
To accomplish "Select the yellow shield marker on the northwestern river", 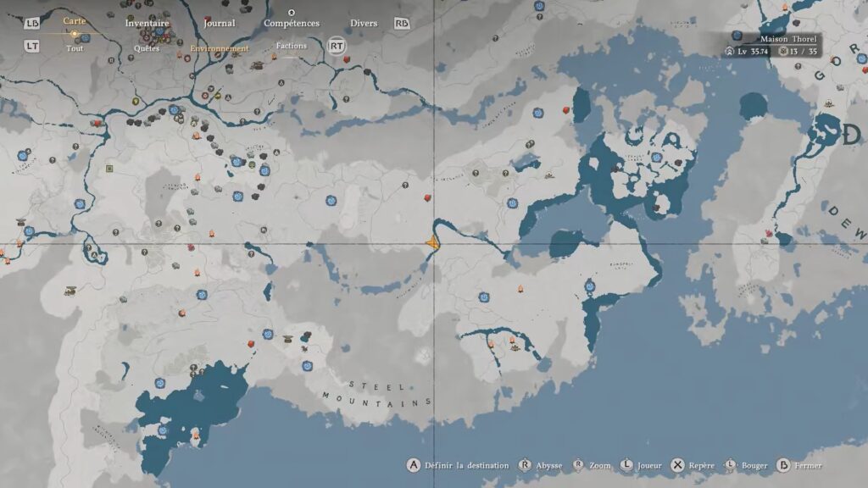I will tap(136, 102).
